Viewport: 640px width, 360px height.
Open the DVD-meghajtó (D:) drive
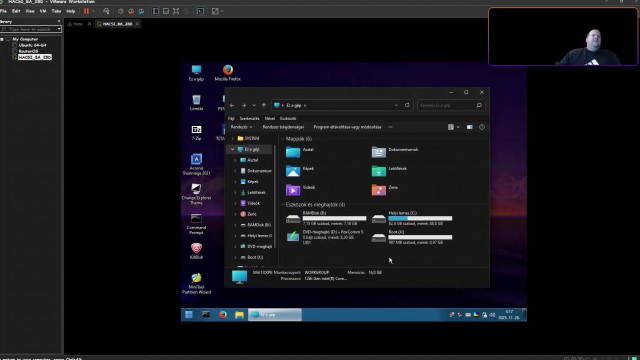pos(326,237)
